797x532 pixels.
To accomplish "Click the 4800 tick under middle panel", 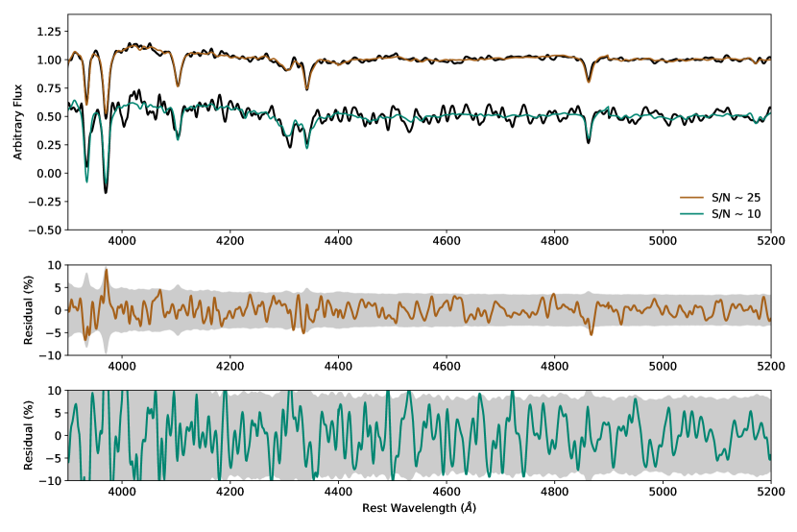I will pos(555,366).
